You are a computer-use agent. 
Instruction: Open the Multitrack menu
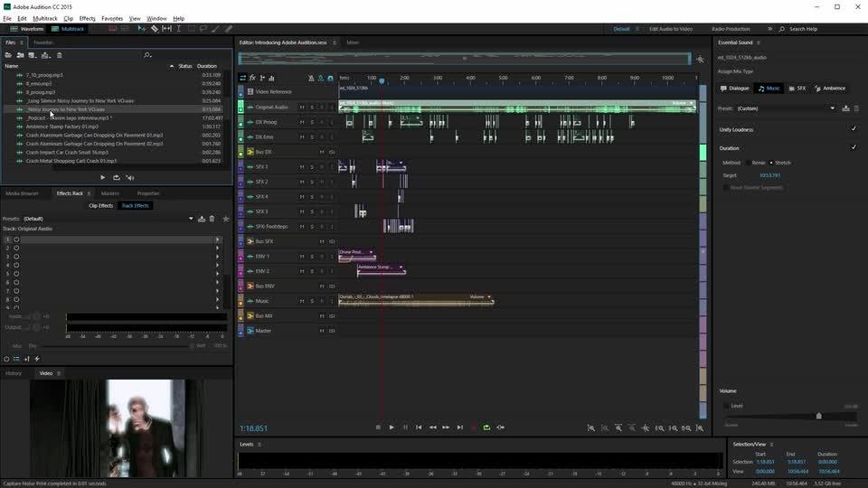[x=45, y=18]
